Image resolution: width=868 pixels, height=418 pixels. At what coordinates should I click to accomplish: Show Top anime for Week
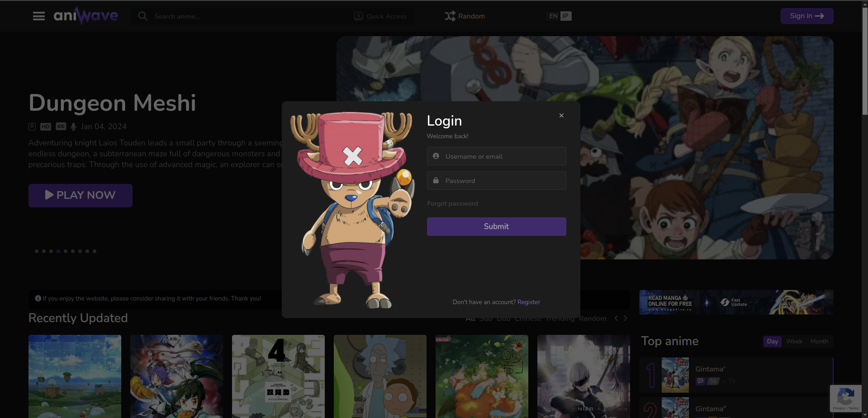tap(794, 342)
